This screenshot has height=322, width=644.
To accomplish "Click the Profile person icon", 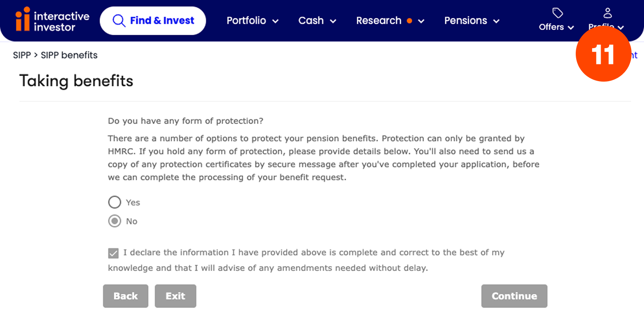I will pos(607,12).
